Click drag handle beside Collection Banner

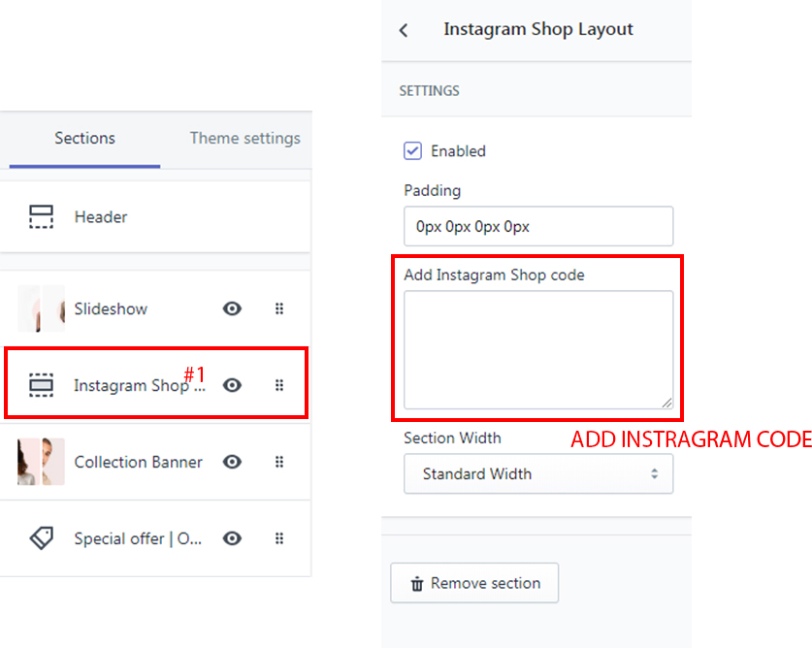[279, 462]
